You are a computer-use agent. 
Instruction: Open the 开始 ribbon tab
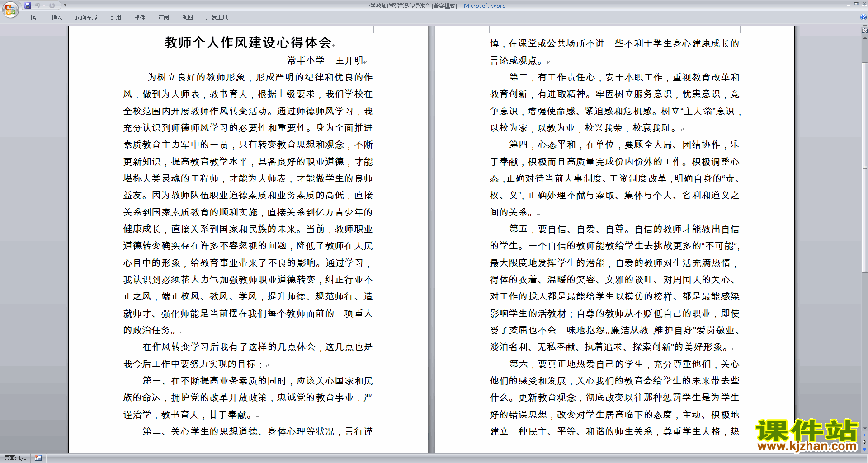coord(33,18)
